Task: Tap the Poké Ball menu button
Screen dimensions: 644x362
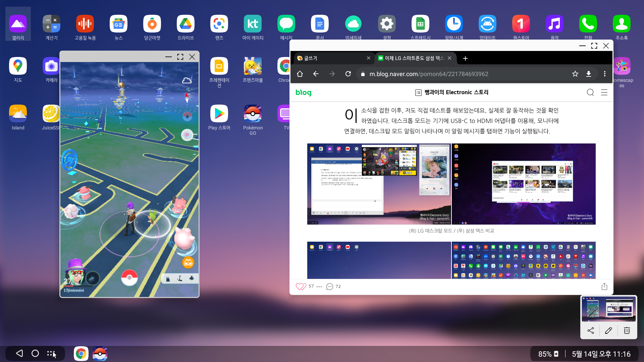Action: point(129,278)
